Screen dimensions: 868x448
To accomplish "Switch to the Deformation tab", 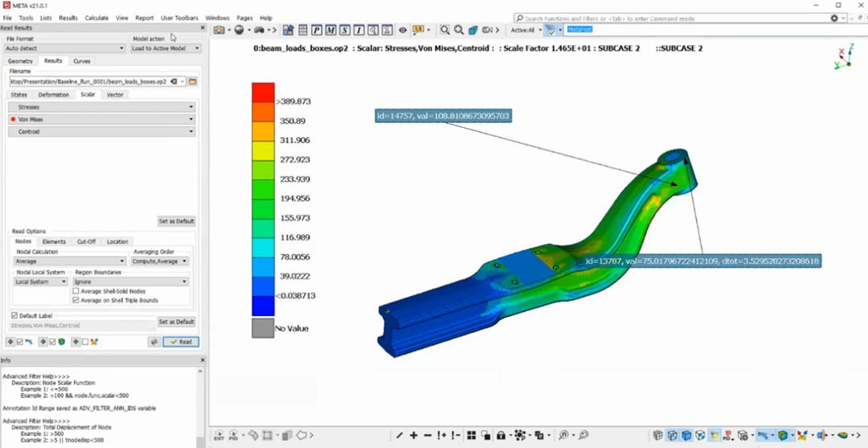I will [54, 95].
